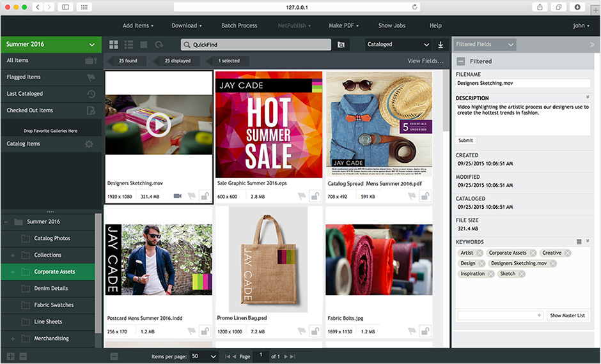
Task: Open the Catalog Items gear settings
Action: pos(89,144)
